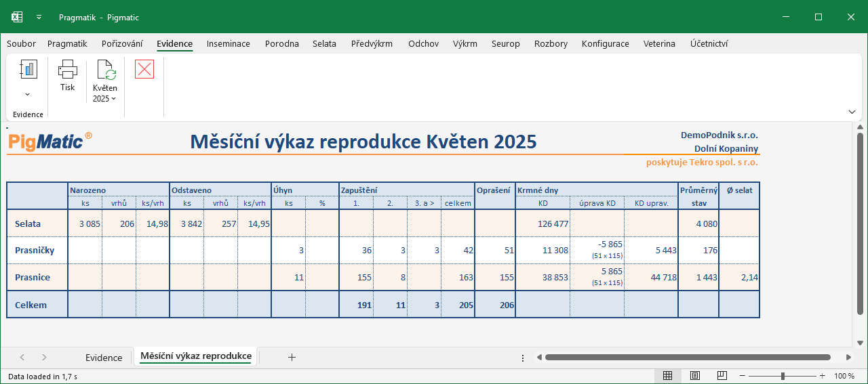Open the Konfigurace ribbon tab
This screenshot has height=384, width=868.
click(606, 44)
